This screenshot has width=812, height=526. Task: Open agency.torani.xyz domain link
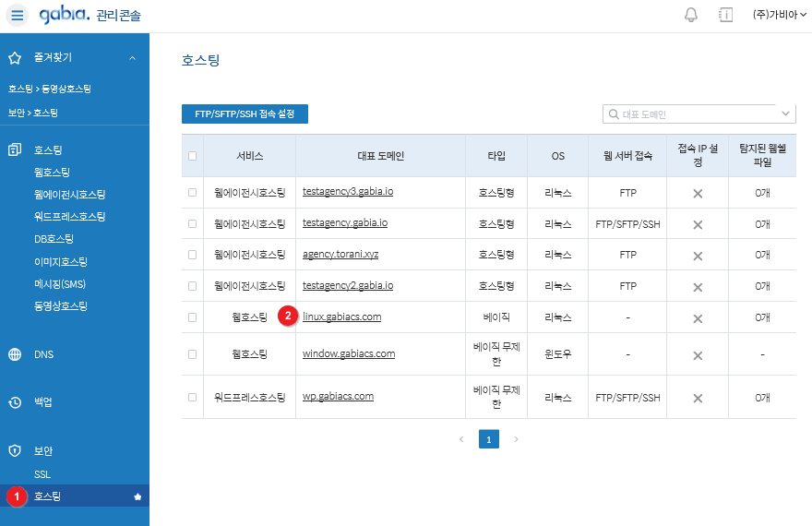click(x=340, y=254)
